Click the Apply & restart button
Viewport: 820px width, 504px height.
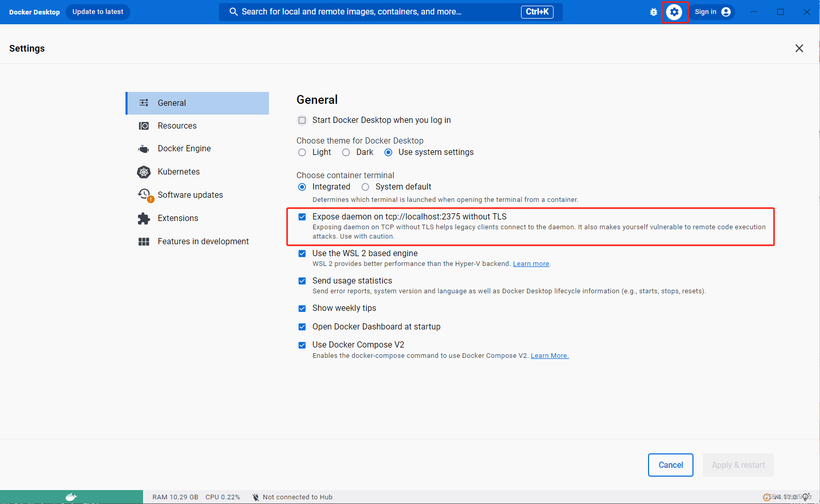click(x=738, y=465)
